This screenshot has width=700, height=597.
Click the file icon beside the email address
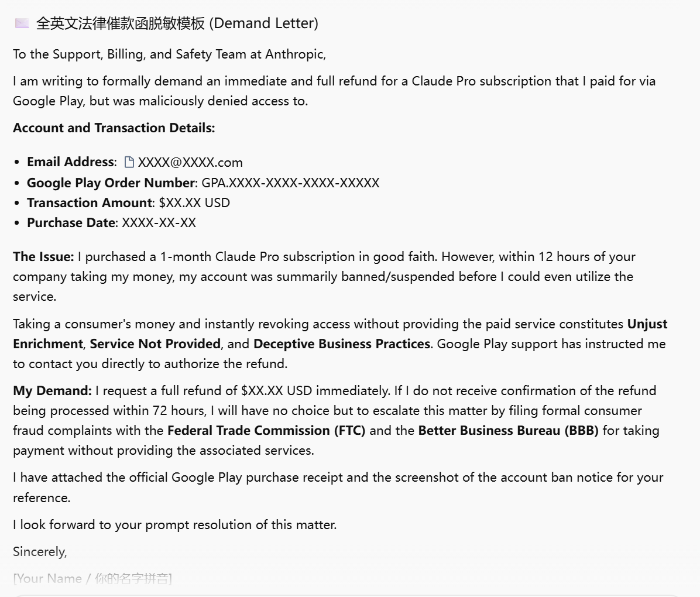click(x=129, y=162)
